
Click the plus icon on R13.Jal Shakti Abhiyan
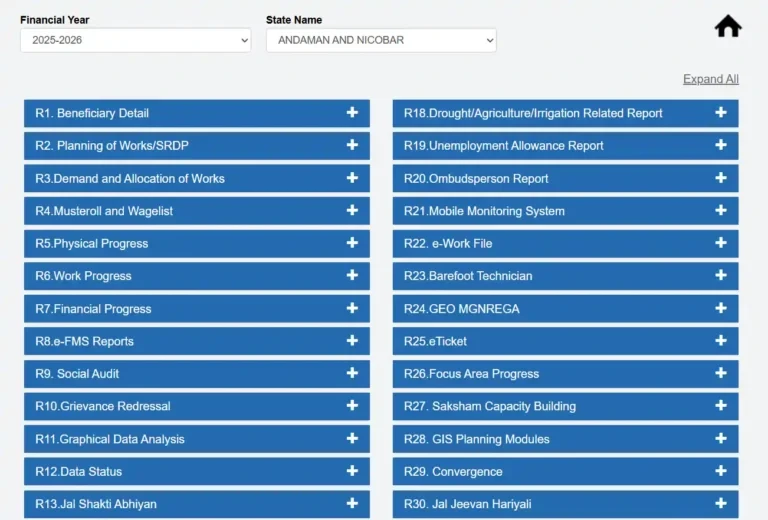[x=352, y=503]
